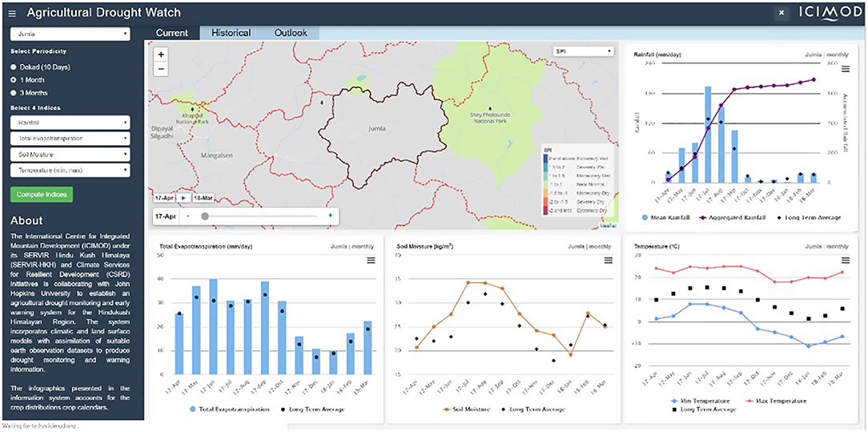
Task: Click the Jumla district label on map
Action: (x=376, y=128)
